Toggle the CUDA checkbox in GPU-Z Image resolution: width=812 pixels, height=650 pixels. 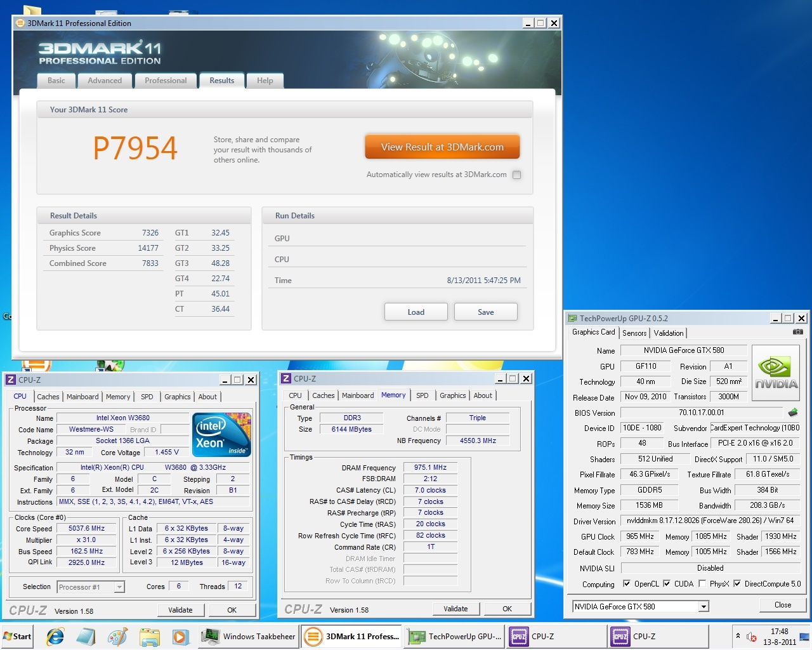(x=667, y=583)
